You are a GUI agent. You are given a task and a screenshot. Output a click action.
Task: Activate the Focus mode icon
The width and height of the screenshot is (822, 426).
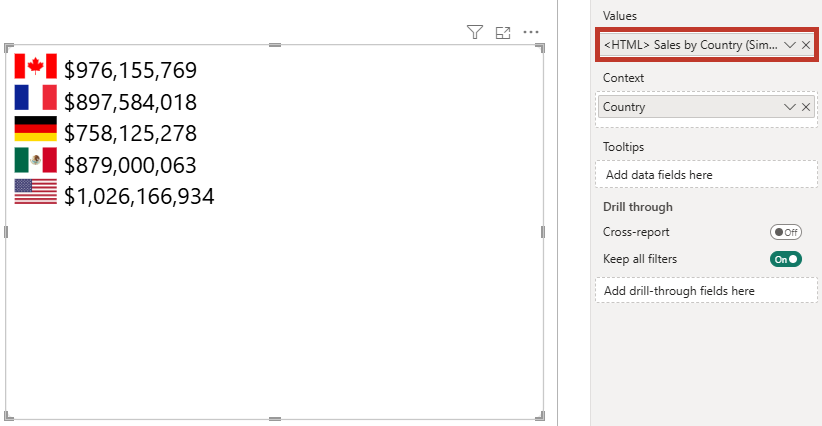point(503,33)
